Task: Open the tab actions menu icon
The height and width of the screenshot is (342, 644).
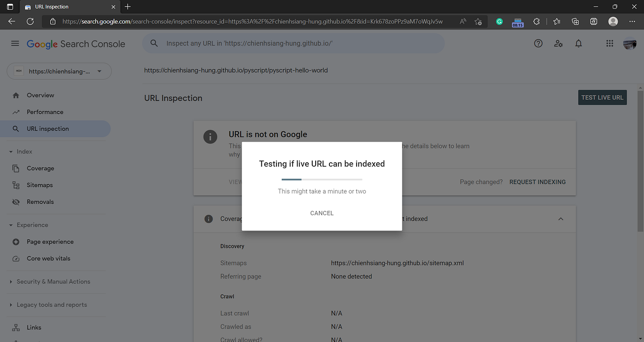Action: pos(10,7)
